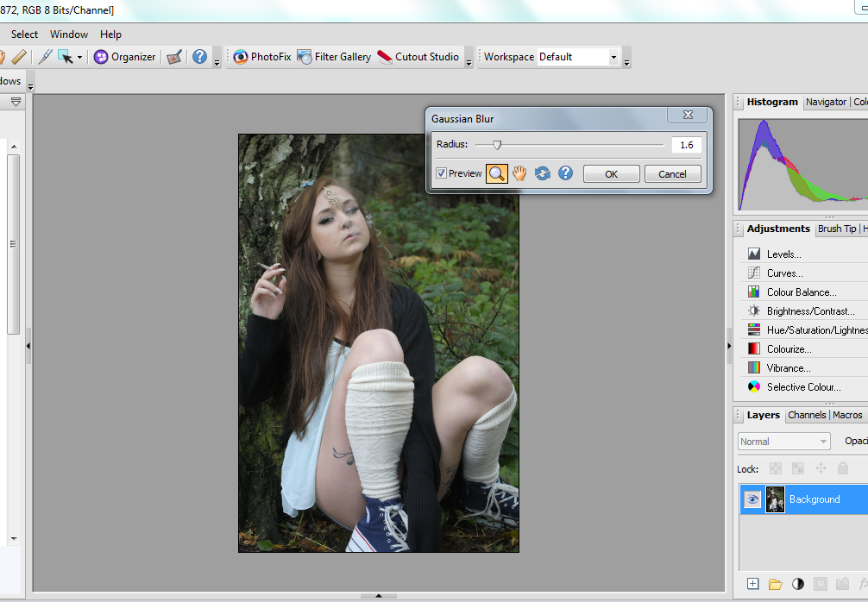Open the Workspace Default dropdown
This screenshot has height=602, width=868.
(x=578, y=57)
